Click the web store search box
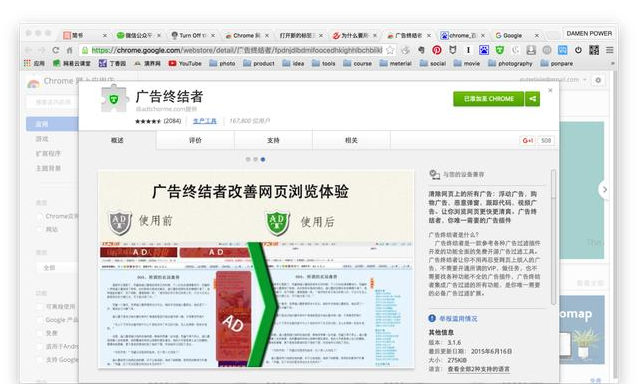641x384 pixels. (x=52, y=102)
